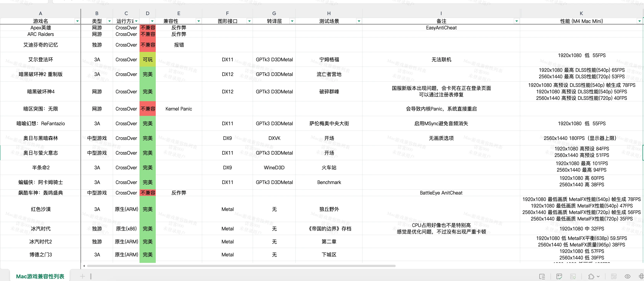Image resolution: width=644 pixels, height=281 pixels.
Task: Click the 原生(x86) cell for 冰汽时代
Action: (126, 229)
